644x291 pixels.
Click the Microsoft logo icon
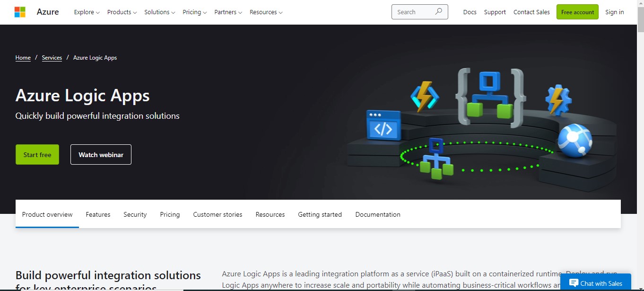(20, 12)
